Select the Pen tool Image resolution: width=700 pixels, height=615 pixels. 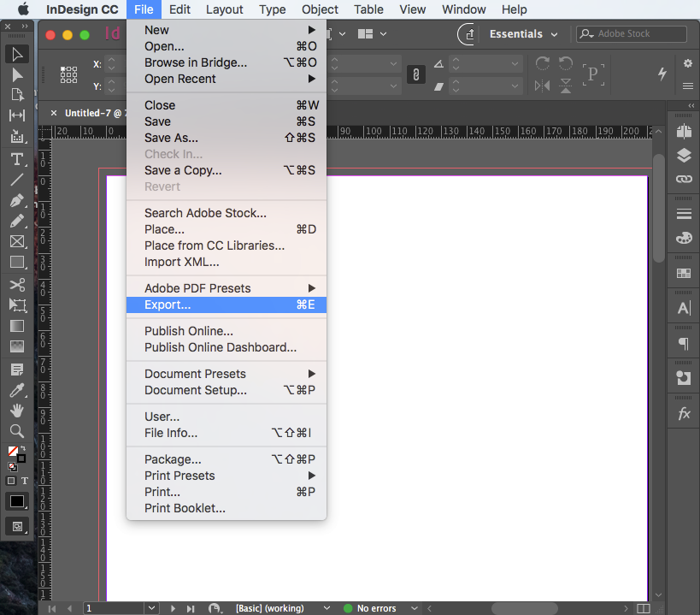pos(16,200)
